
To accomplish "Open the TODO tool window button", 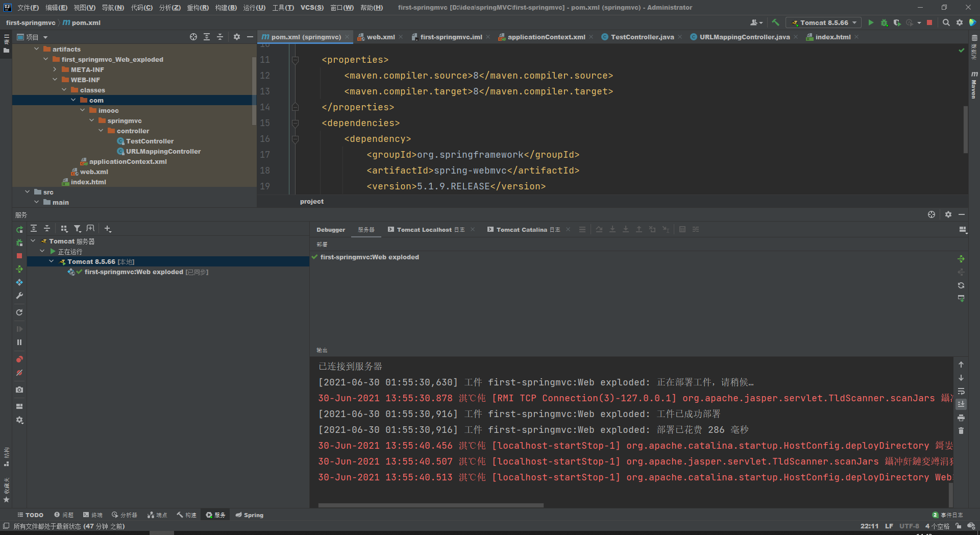I will click(30, 515).
